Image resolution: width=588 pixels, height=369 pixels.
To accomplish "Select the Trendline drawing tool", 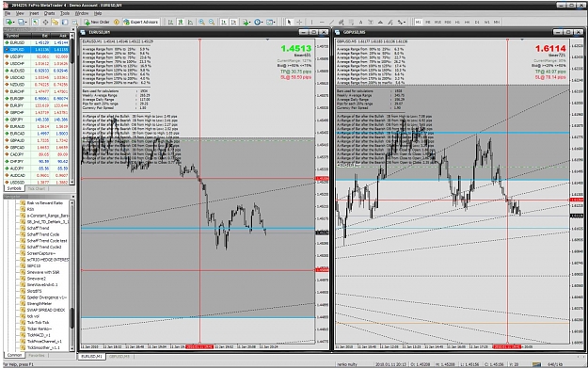I will [x=331, y=23].
